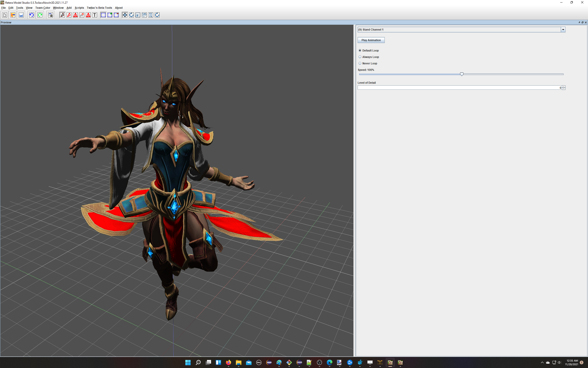Click the Level of Detail input field
This screenshot has height=368, width=588.
[460, 88]
